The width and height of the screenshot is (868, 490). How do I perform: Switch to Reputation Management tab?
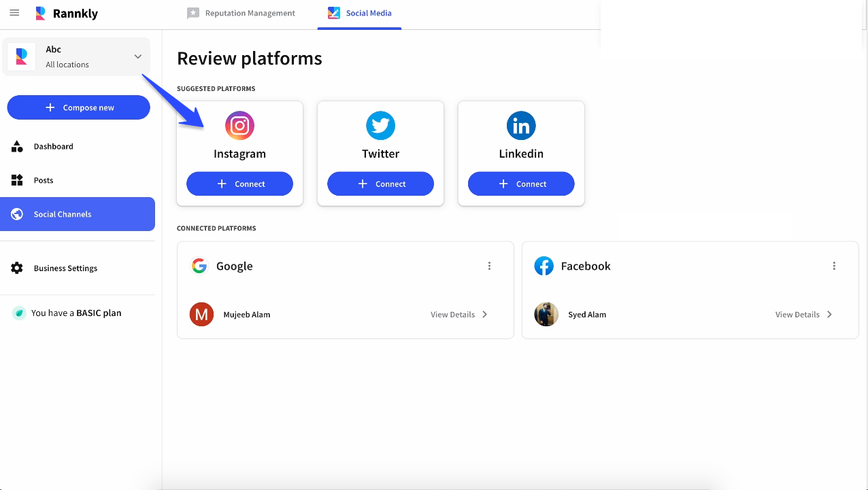pyautogui.click(x=241, y=14)
